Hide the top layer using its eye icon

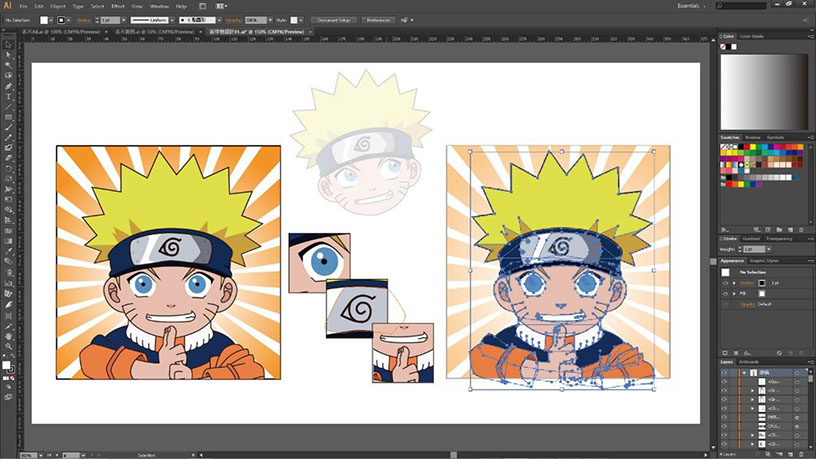[x=725, y=372]
